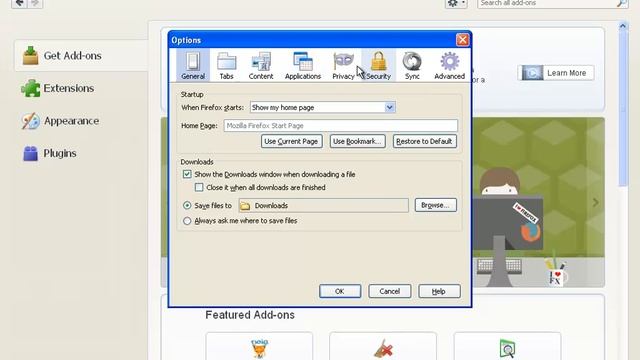Switch to the Applications pane
Viewport: 640px width, 360px height.
303,65
